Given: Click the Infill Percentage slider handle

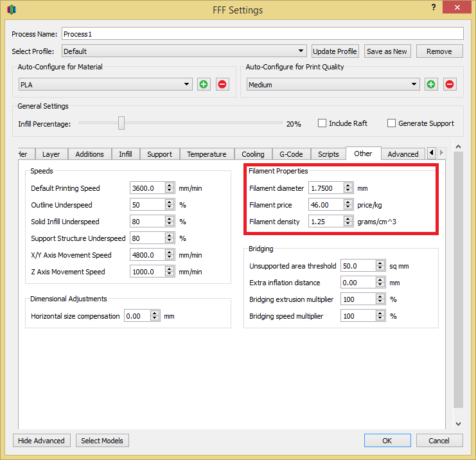Looking at the screenshot, I should [121, 123].
